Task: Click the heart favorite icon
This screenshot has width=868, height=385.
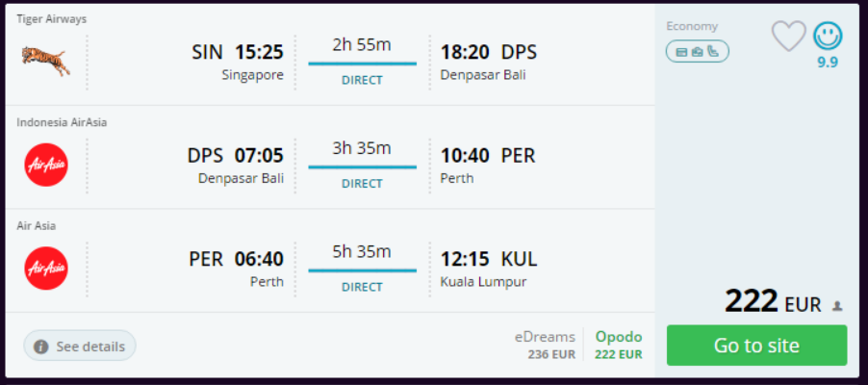Action: (x=789, y=36)
